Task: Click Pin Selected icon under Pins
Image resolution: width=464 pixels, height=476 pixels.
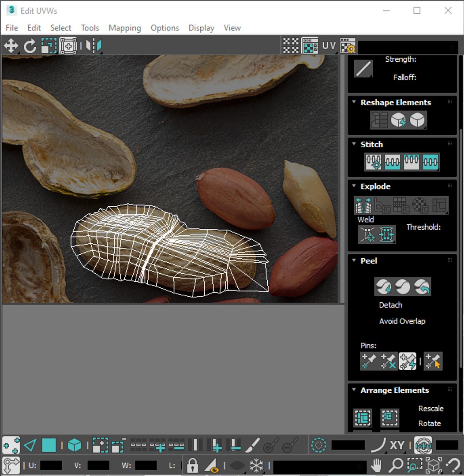Action: (369, 361)
